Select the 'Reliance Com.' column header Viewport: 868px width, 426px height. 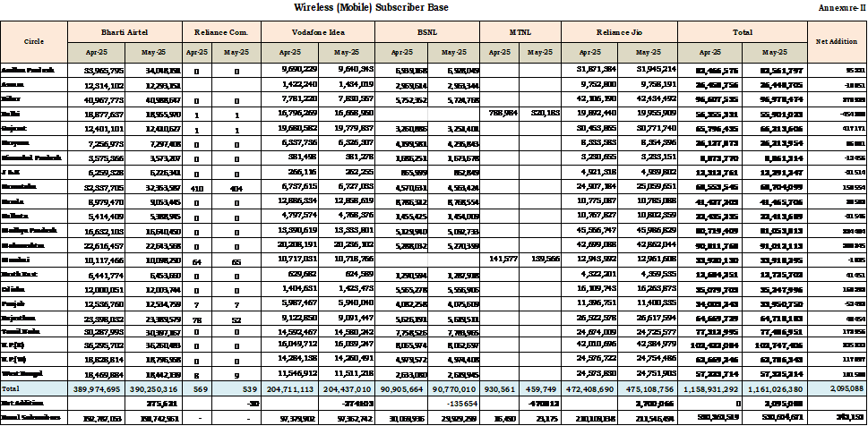221,32
